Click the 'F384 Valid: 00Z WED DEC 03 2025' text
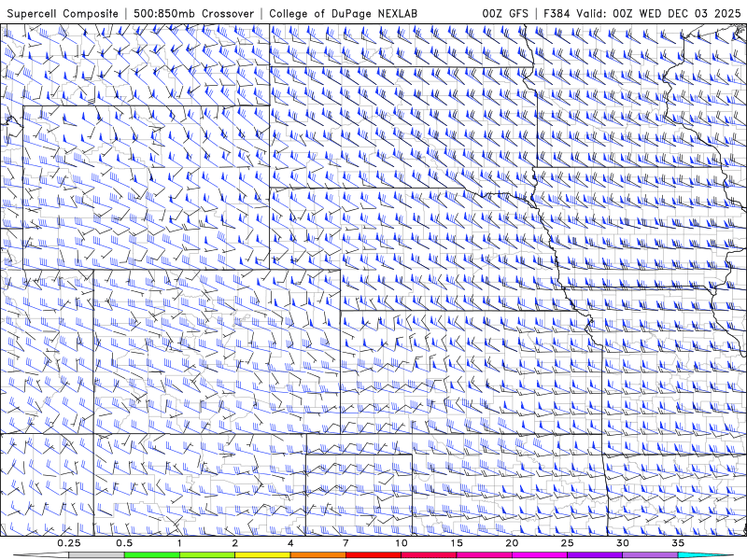 coord(642,13)
